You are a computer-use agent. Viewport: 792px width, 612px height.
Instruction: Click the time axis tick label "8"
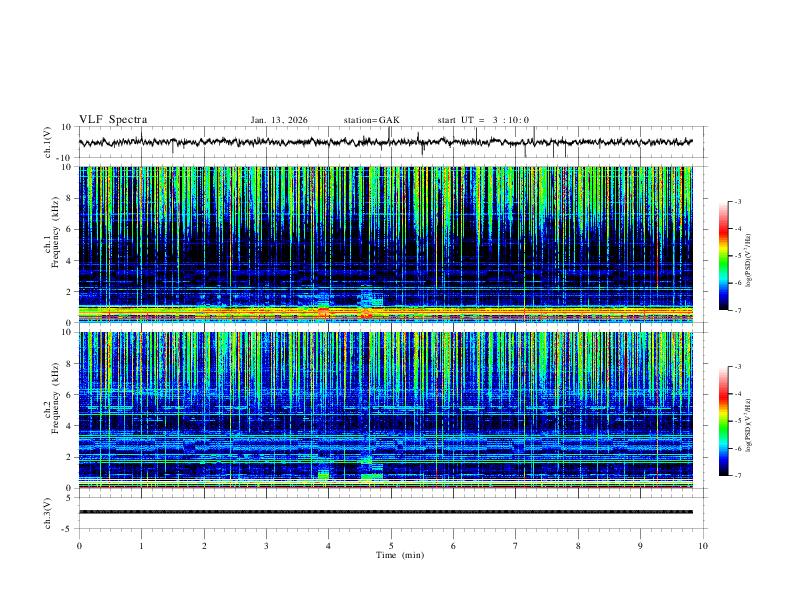578,546
